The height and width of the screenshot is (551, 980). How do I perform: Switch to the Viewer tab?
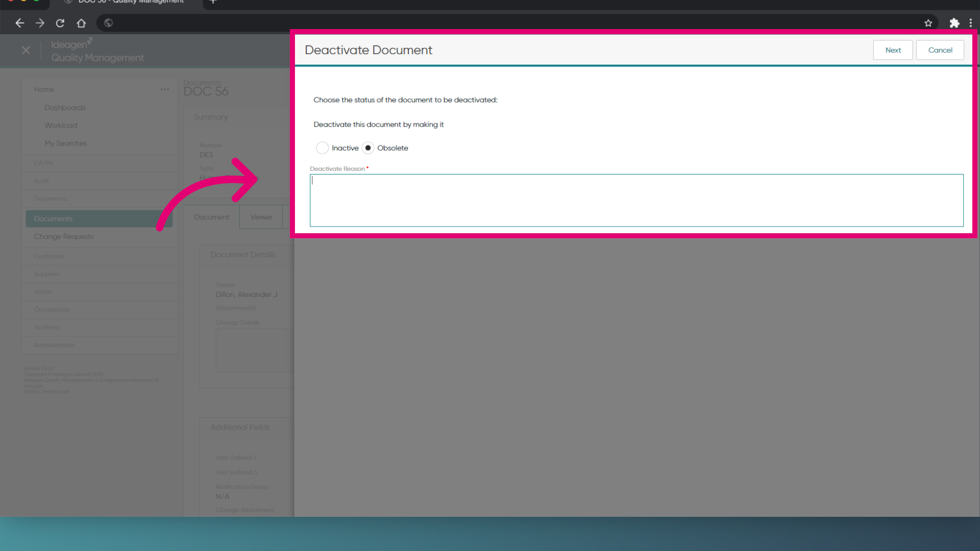click(x=261, y=217)
